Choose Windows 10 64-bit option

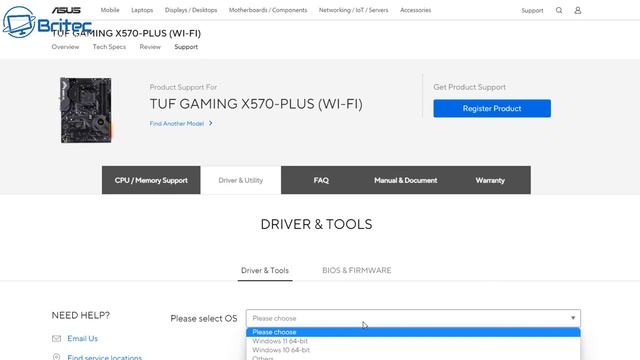pyautogui.click(x=413, y=350)
